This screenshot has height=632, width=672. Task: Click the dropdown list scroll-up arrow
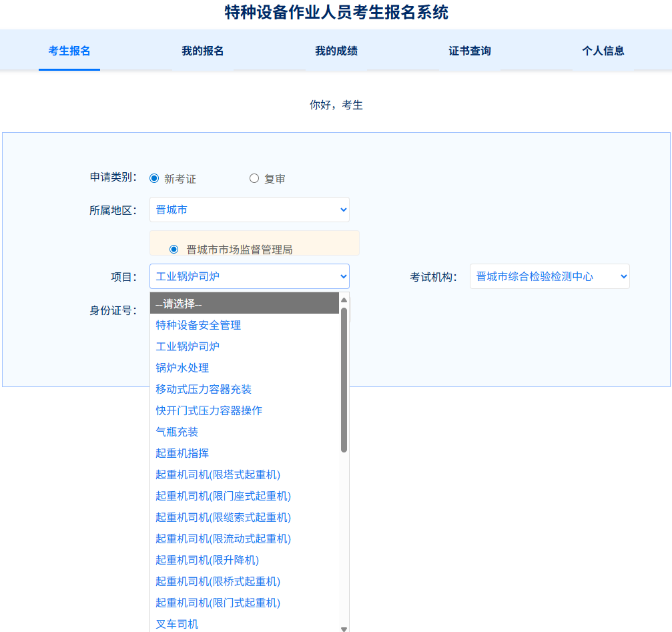(x=344, y=300)
